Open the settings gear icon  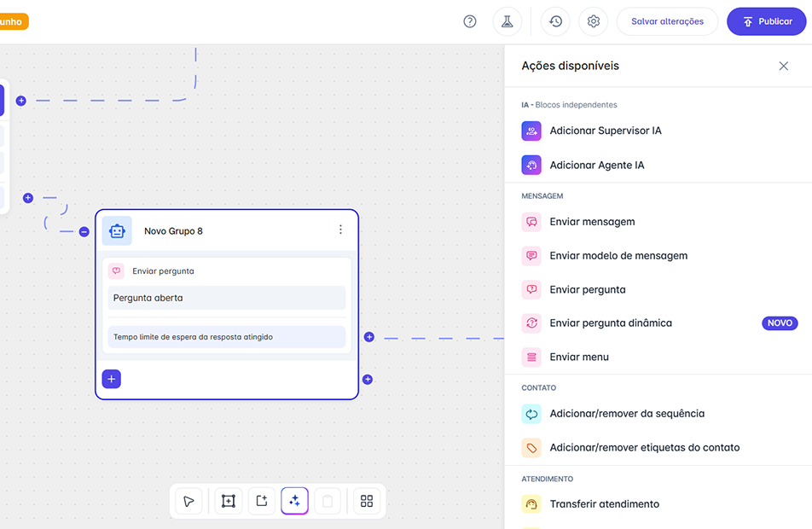click(594, 21)
